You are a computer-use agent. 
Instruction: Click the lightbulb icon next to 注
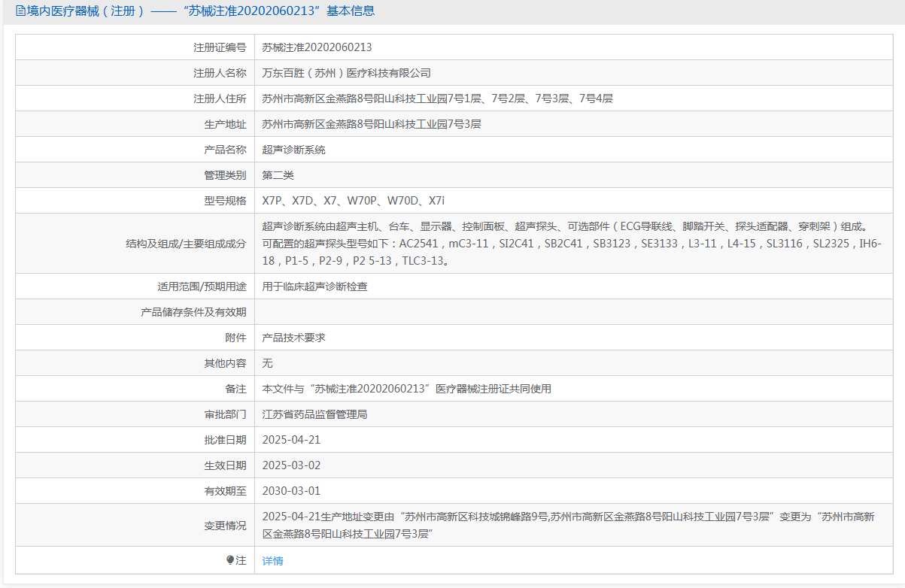230,560
